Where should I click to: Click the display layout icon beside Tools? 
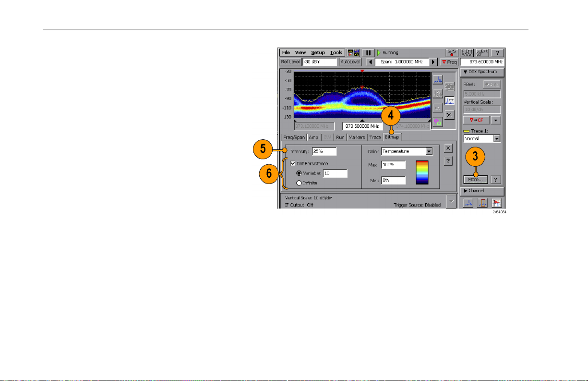(353, 53)
